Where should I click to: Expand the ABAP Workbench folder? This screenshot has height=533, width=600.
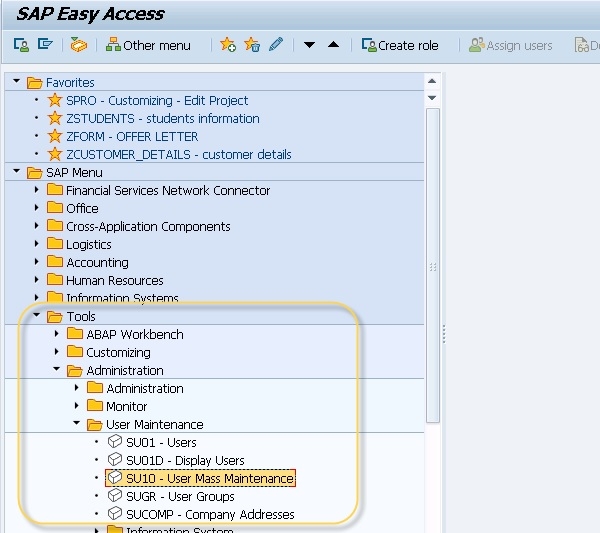coord(57,334)
